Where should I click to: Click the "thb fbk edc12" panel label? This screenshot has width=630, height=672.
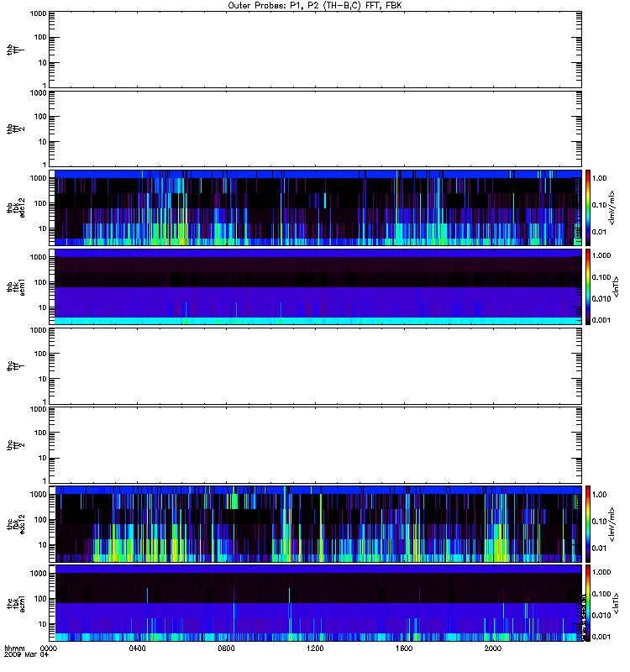(16, 207)
